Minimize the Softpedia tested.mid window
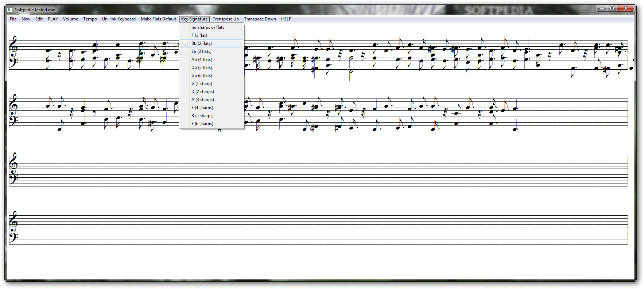The height and width of the screenshot is (289, 644). point(602,8)
